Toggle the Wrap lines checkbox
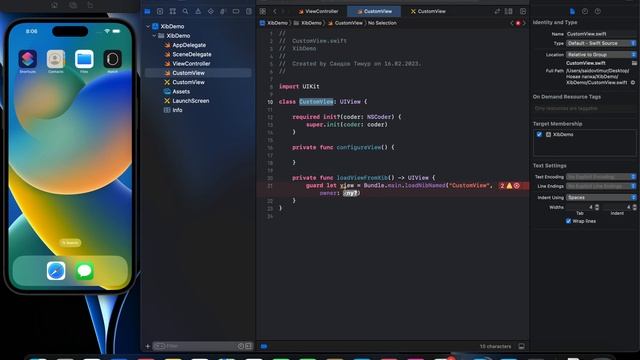The height and width of the screenshot is (360, 640). (x=568, y=221)
